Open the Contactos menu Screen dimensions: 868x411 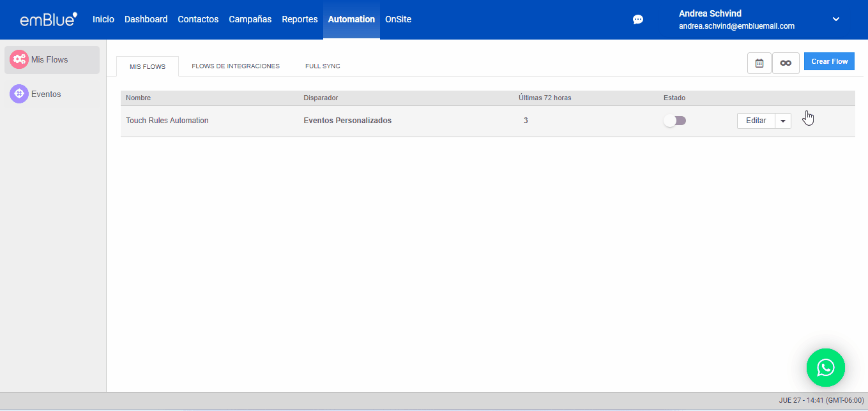[x=198, y=19]
